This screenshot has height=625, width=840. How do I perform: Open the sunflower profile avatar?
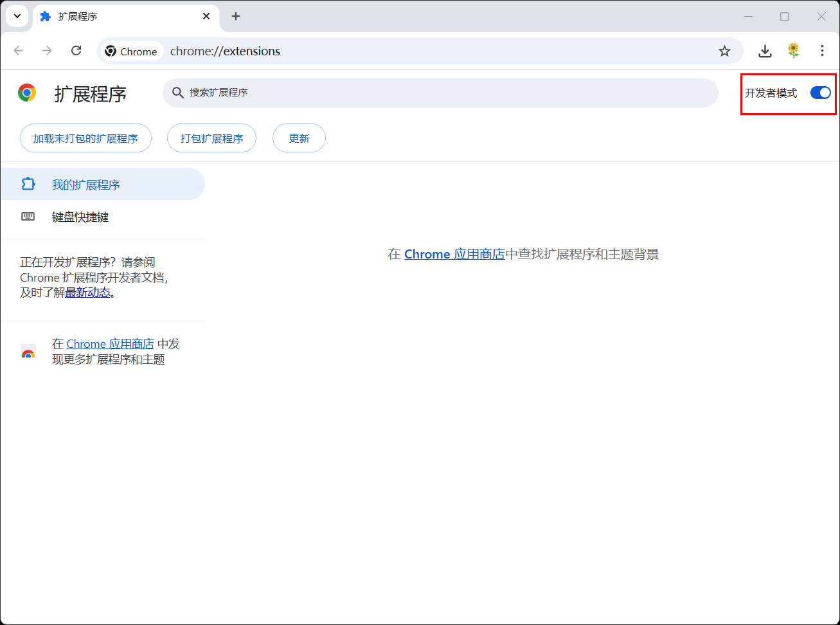tap(794, 51)
